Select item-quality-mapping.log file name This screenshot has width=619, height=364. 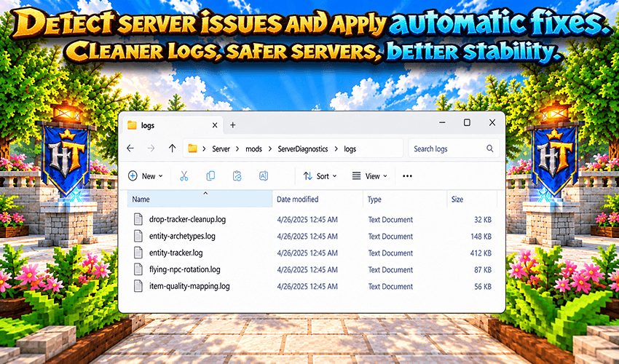tap(189, 286)
